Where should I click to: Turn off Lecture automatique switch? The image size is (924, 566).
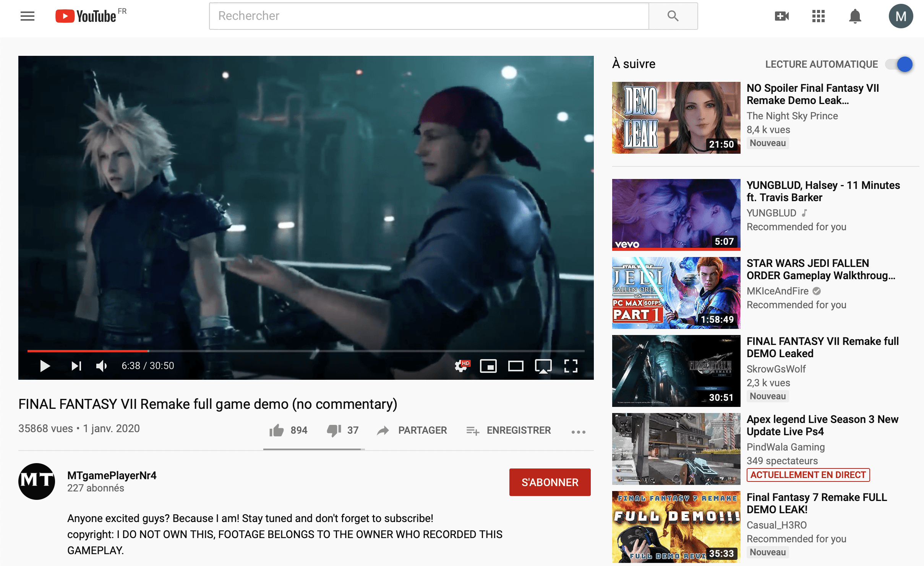pos(899,64)
